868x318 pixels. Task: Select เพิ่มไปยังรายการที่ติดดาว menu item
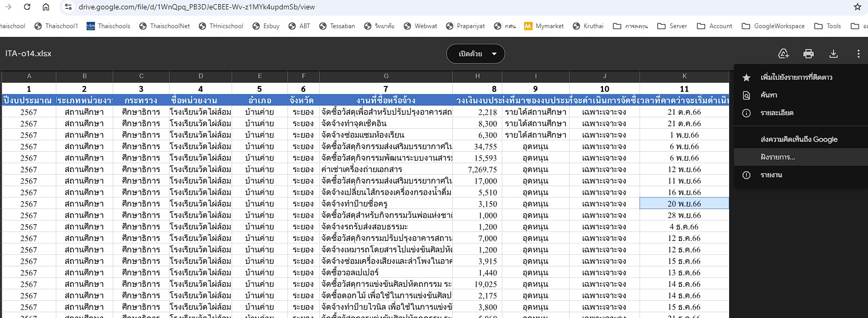pyautogui.click(x=796, y=77)
